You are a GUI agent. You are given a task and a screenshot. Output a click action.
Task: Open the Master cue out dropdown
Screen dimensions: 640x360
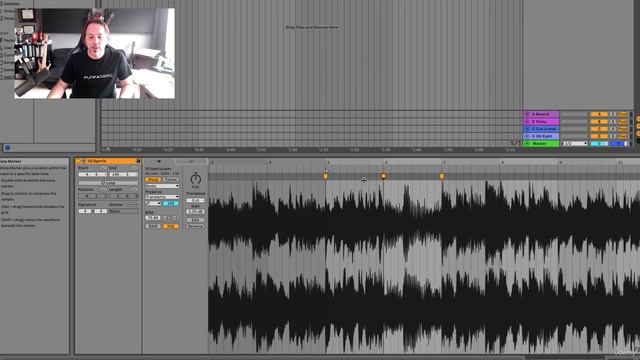pyautogui.click(x=574, y=144)
